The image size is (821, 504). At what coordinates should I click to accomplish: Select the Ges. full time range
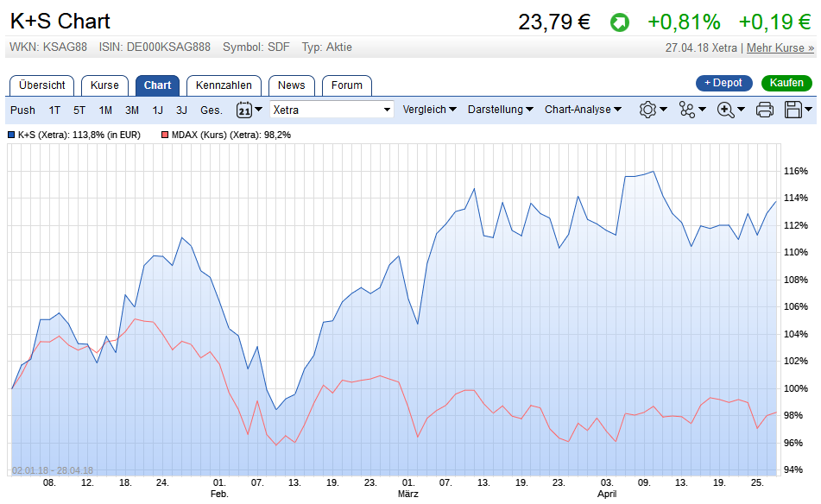[212, 110]
